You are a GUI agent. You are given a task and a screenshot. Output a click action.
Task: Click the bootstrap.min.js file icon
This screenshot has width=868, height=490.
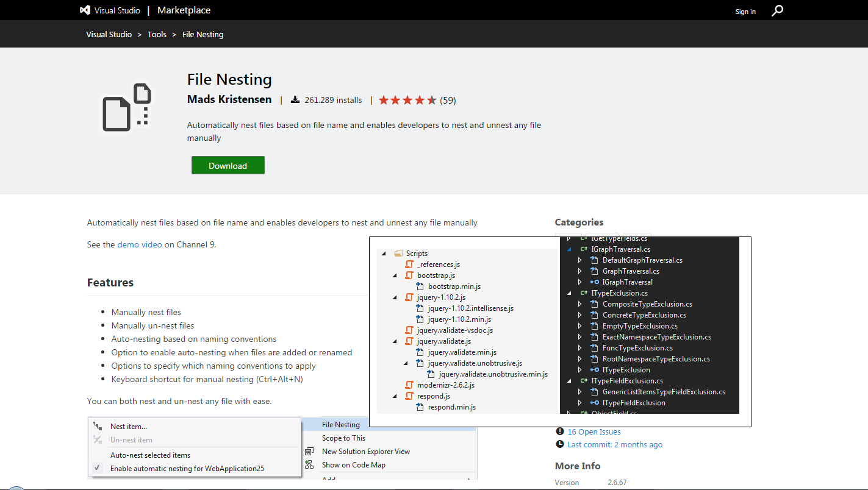coord(420,286)
